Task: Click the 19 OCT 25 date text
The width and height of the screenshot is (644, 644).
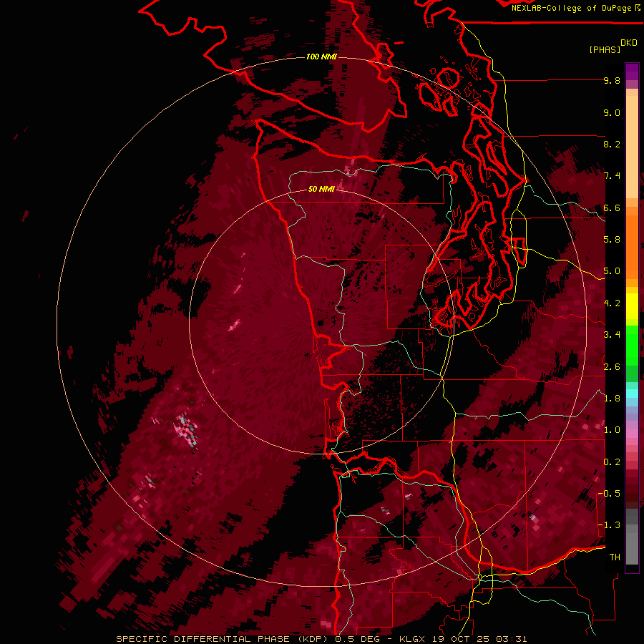Action: pyautogui.click(x=462, y=639)
